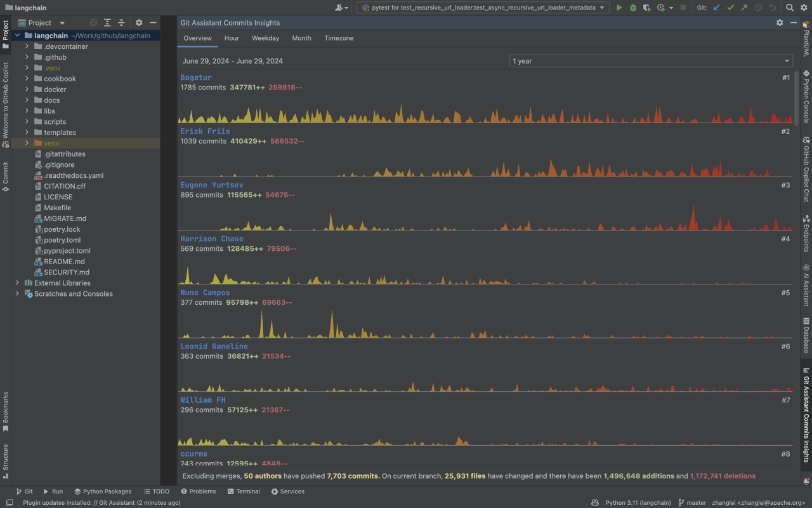Switch to the Weekday tab
Viewport: 812px width, 508px height.
coord(265,38)
